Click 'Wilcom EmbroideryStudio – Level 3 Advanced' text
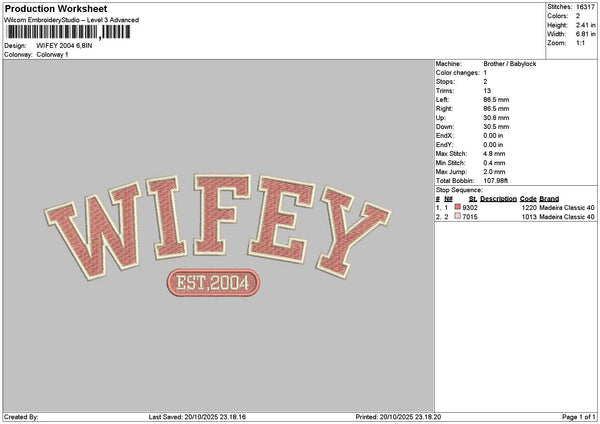This screenshot has width=600, height=424. click(x=72, y=20)
